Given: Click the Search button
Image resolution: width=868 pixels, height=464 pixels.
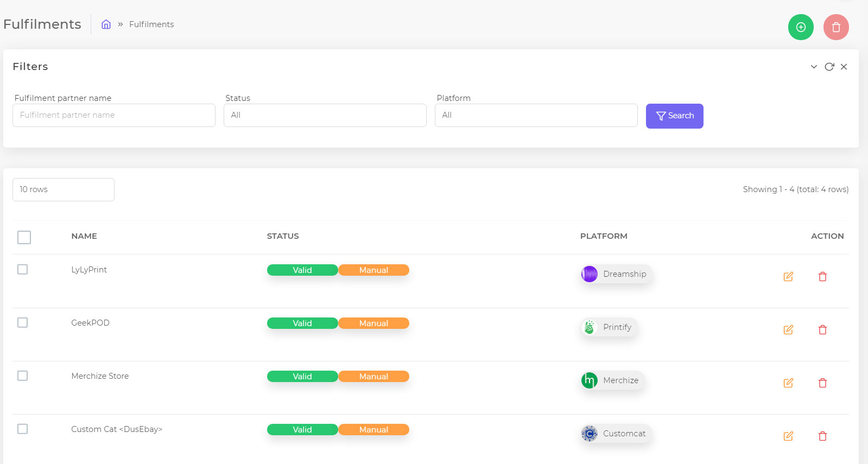Looking at the screenshot, I should [675, 116].
